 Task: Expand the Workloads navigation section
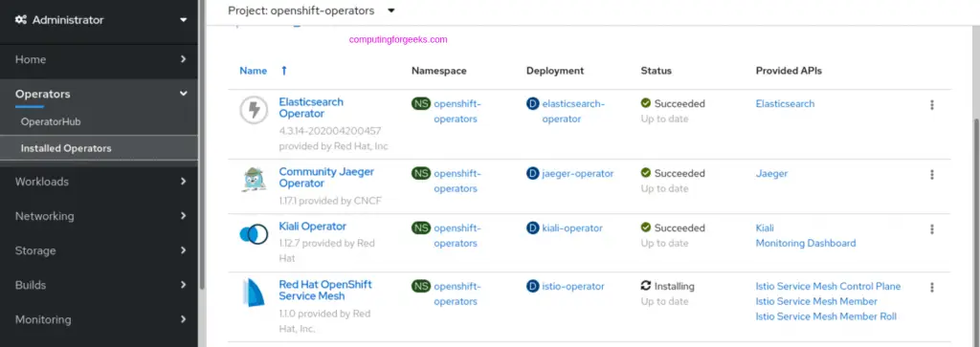coord(99,182)
